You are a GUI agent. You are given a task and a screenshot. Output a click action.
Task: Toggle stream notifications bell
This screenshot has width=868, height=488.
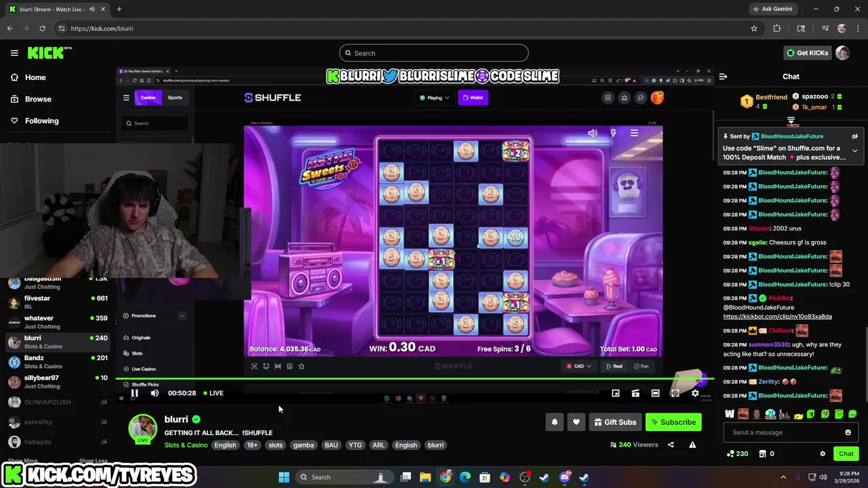[554, 422]
